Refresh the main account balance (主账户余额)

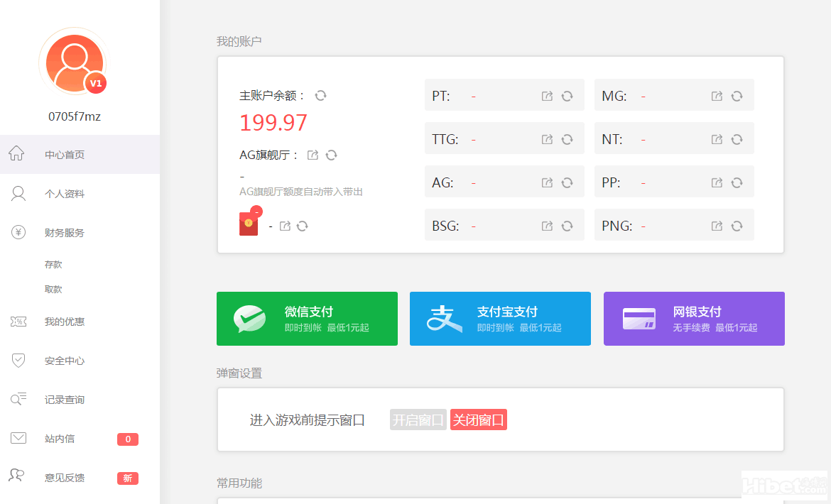(320, 96)
